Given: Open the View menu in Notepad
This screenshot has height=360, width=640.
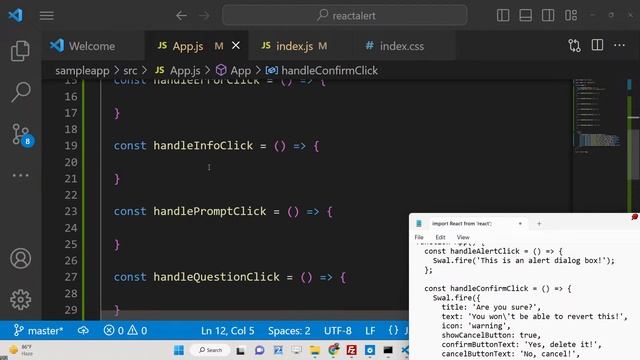Looking at the screenshot, I should pos(463,237).
